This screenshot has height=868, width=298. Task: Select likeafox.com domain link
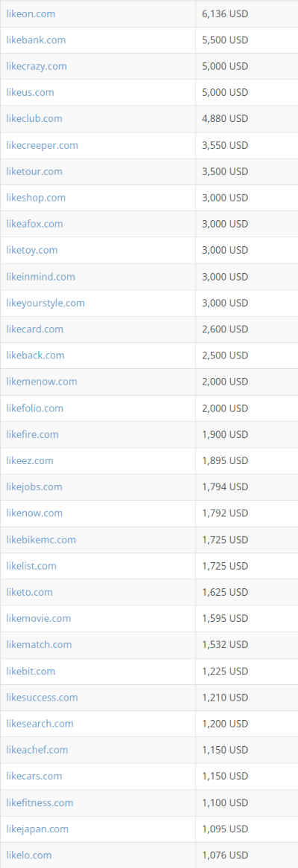[x=34, y=224]
